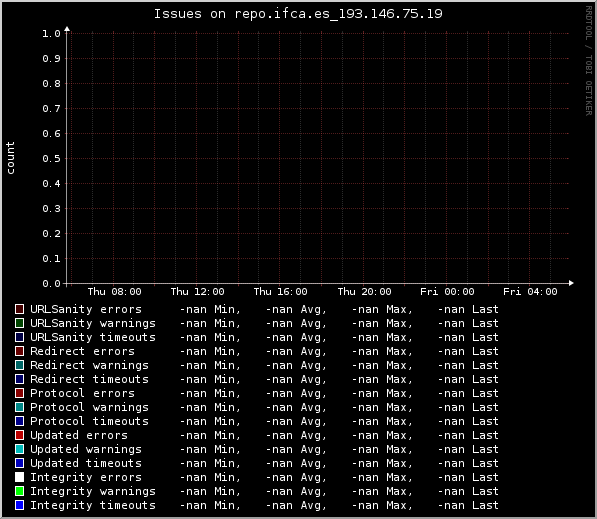Click the URLSanity warnings green swatch
The width and height of the screenshot is (597, 519).
tap(19, 323)
